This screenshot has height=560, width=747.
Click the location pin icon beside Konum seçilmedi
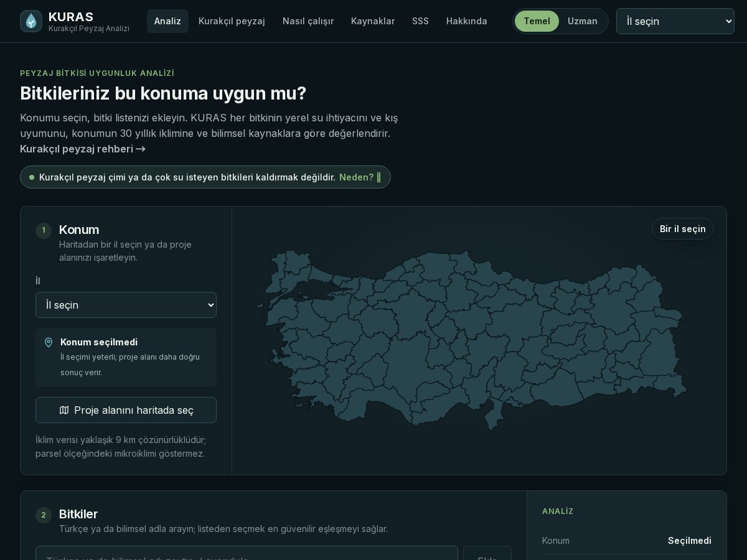(49, 342)
